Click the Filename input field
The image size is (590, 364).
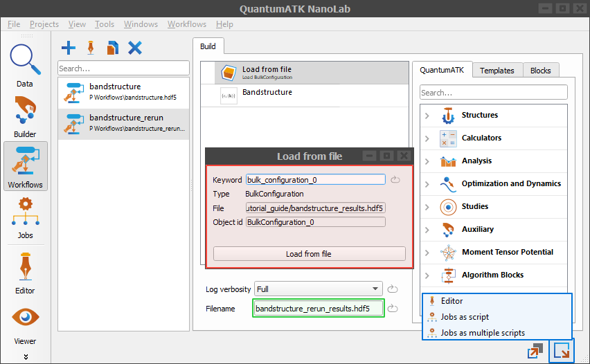pyautogui.click(x=319, y=309)
